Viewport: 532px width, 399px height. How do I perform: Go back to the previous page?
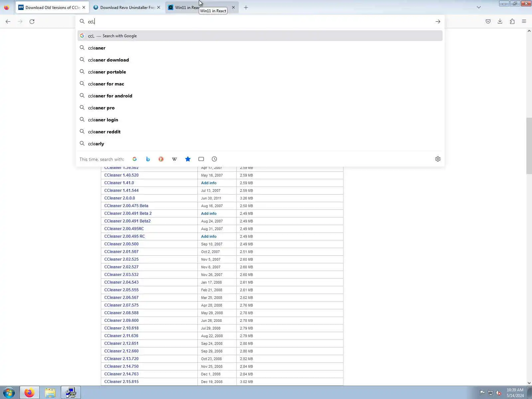coord(8,22)
